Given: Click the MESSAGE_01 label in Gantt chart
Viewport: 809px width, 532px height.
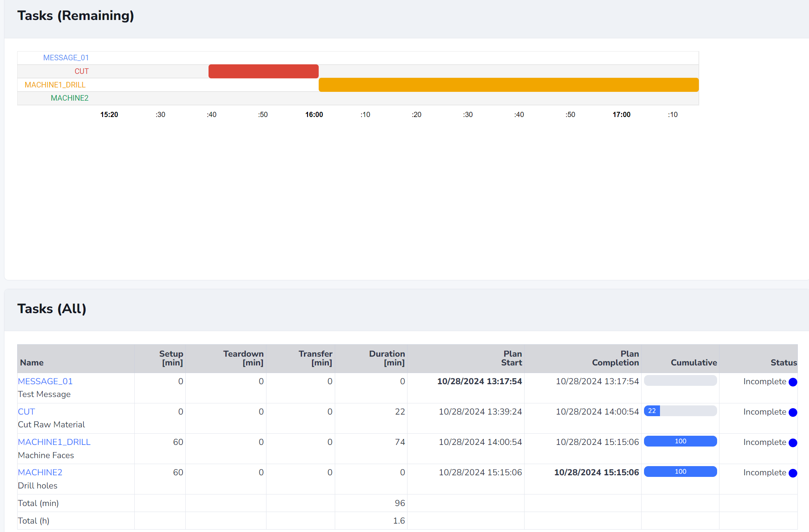Looking at the screenshot, I should point(66,58).
